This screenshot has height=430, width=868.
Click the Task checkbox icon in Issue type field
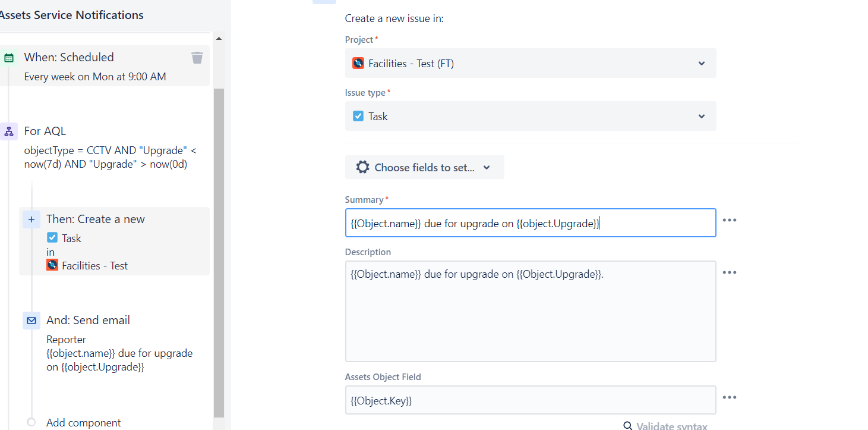coord(358,116)
